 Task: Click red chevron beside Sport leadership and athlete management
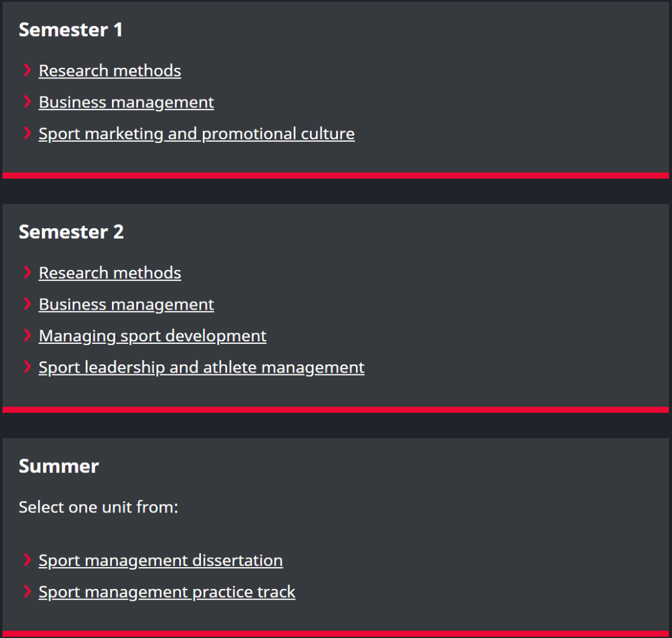(x=27, y=367)
